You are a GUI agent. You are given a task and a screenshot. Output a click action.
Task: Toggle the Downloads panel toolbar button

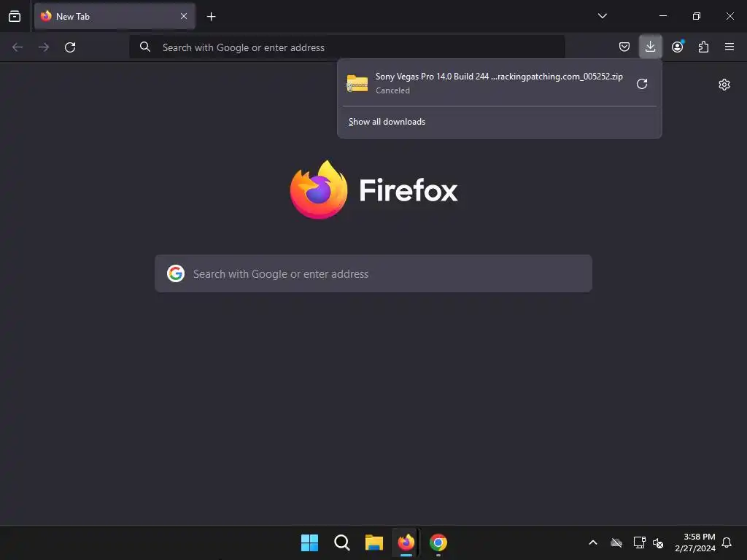tap(650, 47)
